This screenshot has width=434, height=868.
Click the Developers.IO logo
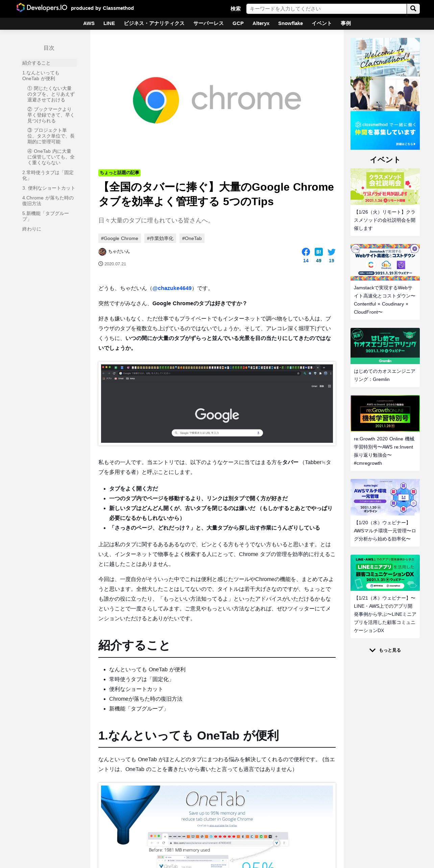(x=42, y=7)
